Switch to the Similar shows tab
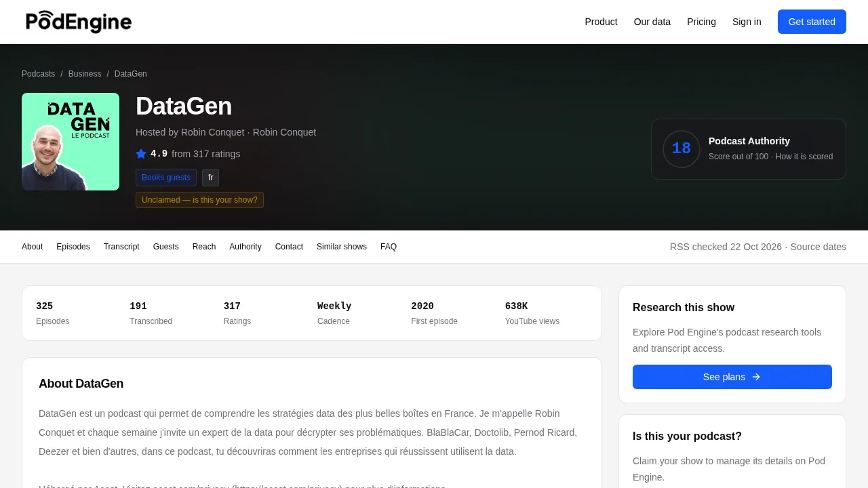The width and height of the screenshot is (868, 488). coord(342,247)
